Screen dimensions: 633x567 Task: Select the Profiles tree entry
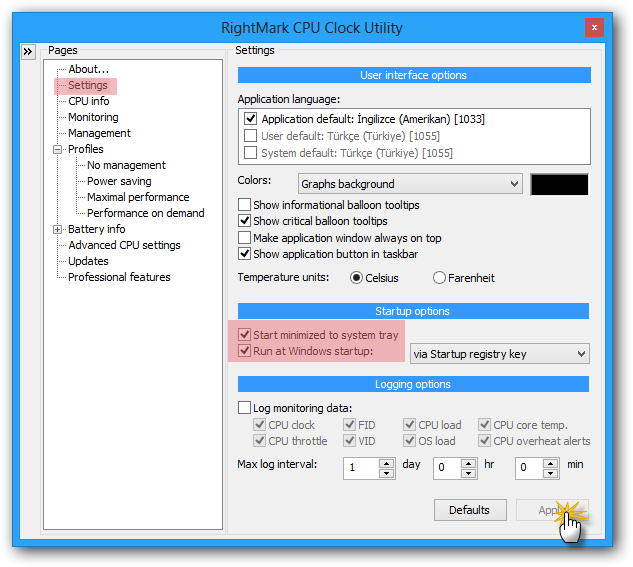tap(86, 149)
